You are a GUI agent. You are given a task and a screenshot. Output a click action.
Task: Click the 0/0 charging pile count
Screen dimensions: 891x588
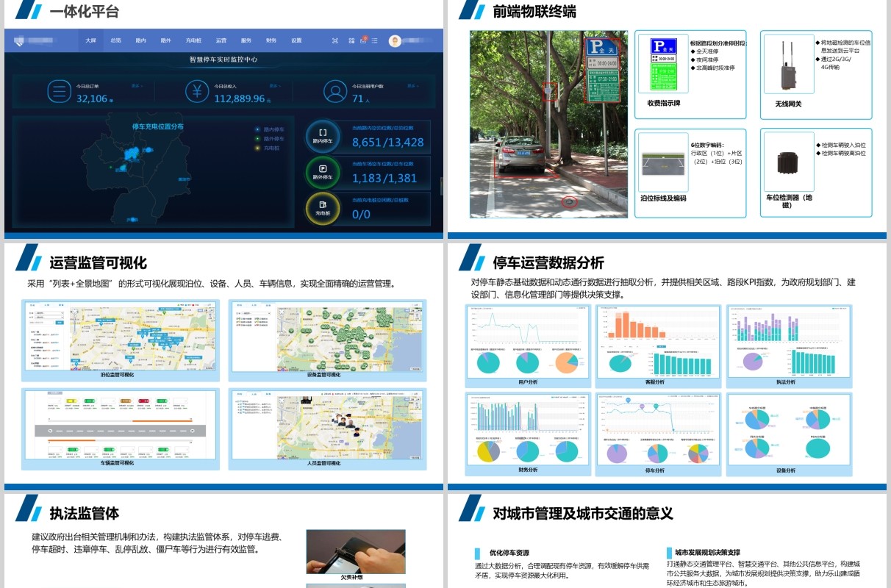(361, 214)
